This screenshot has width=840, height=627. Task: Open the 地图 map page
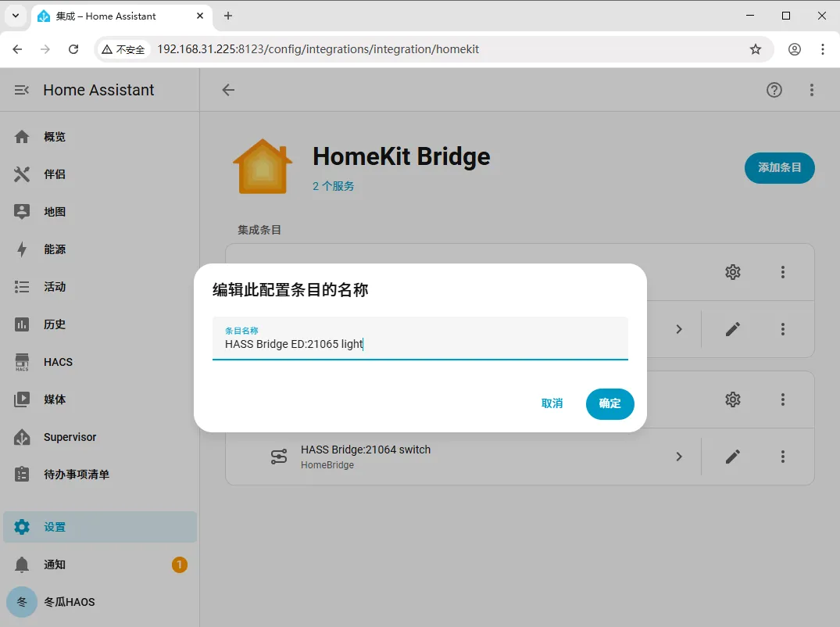click(x=100, y=212)
